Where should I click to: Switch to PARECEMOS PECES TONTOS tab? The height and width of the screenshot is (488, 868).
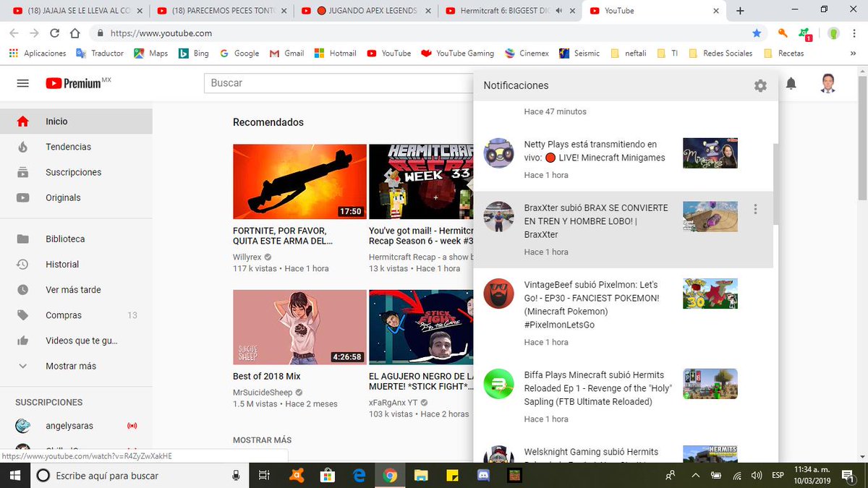coord(222,11)
